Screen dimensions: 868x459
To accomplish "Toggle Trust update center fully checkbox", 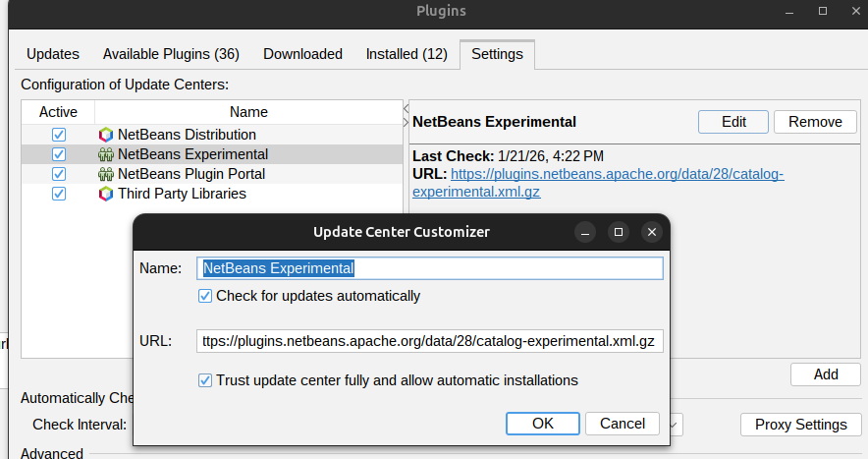I will coord(205,380).
